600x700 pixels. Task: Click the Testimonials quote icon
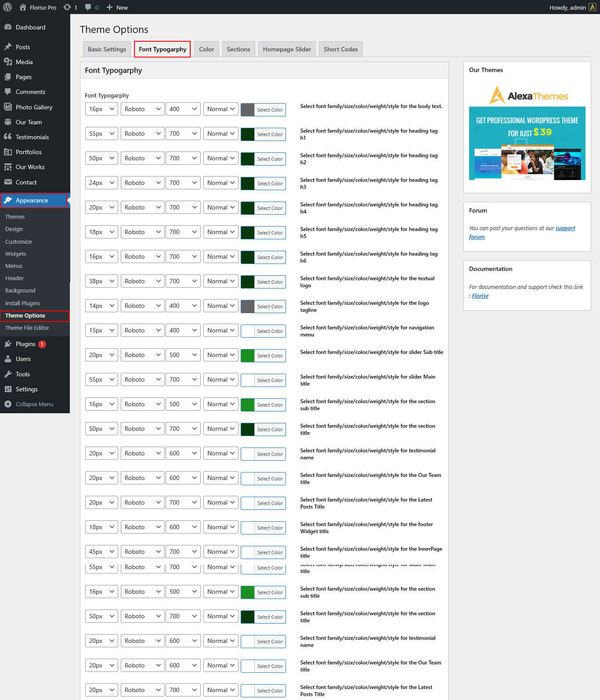click(8, 137)
